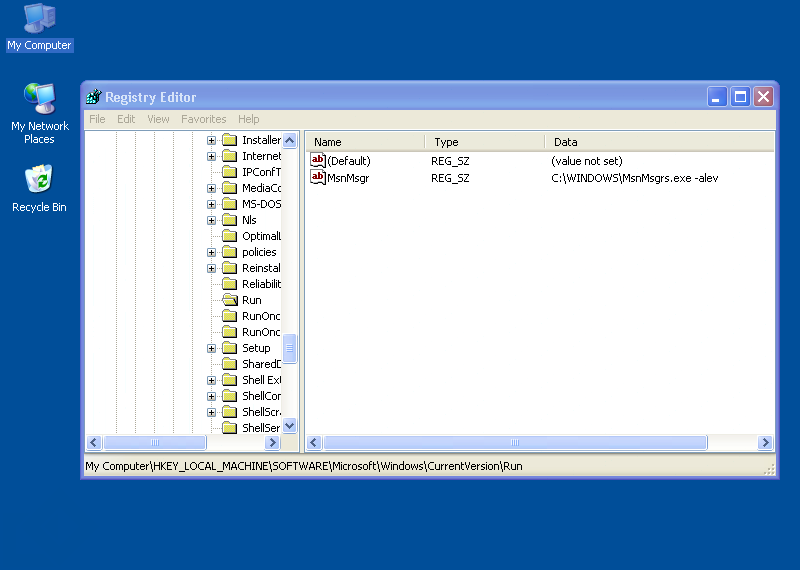Click the IPConfT folder icon

click(x=230, y=172)
